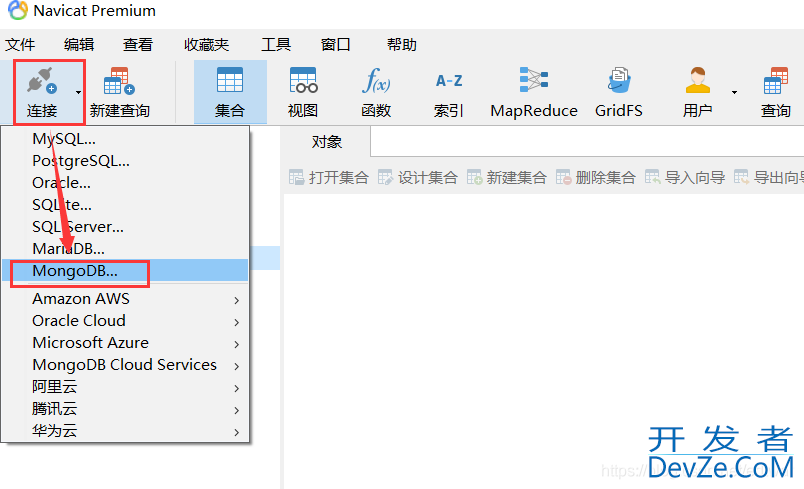This screenshot has height=489, width=804.
Task: Open the 工具 (Tools) menu
Action: (x=276, y=45)
